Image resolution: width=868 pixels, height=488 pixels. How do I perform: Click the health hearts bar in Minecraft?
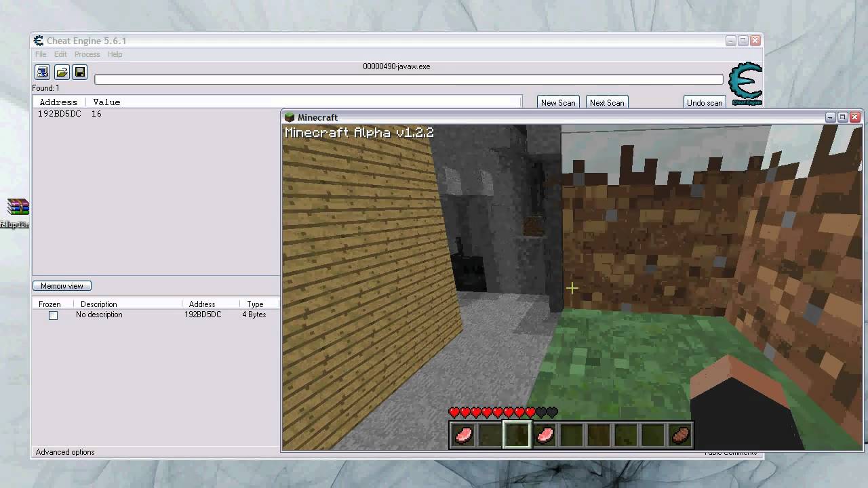click(x=502, y=412)
